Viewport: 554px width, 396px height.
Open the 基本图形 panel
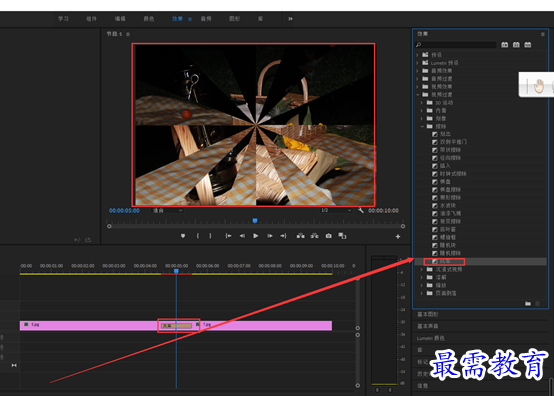428,314
